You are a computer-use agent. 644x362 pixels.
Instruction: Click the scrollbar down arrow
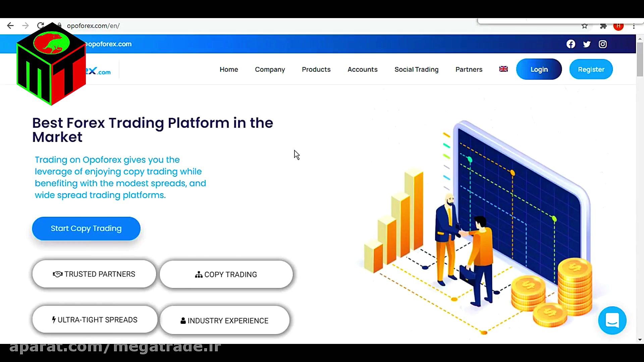(x=640, y=340)
